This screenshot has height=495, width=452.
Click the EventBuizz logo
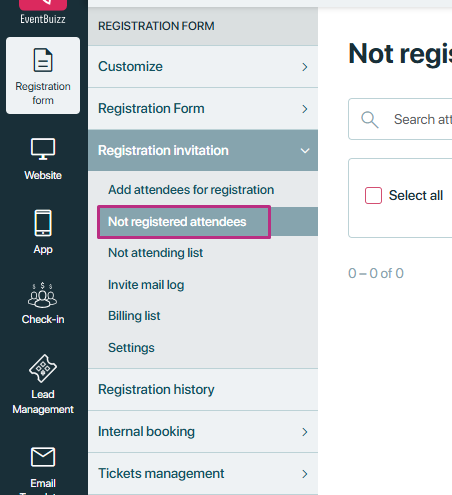43,12
